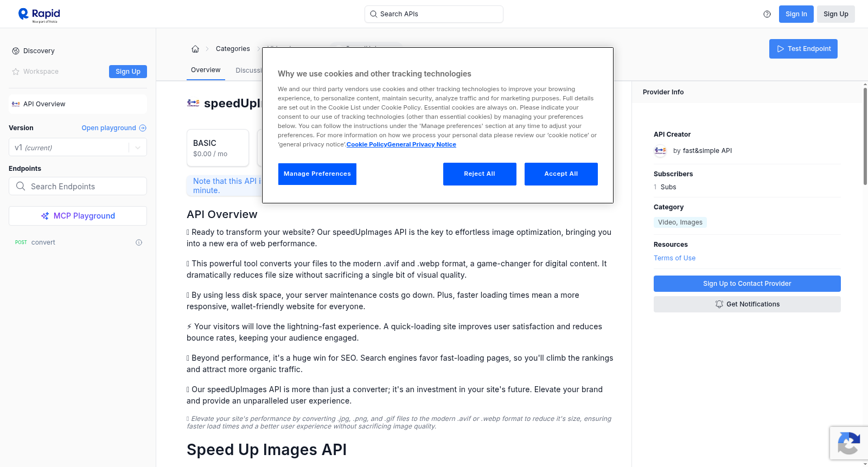The image size is (868, 467).
Task: Click the '1 Subs' subscribers count
Action: (665, 187)
